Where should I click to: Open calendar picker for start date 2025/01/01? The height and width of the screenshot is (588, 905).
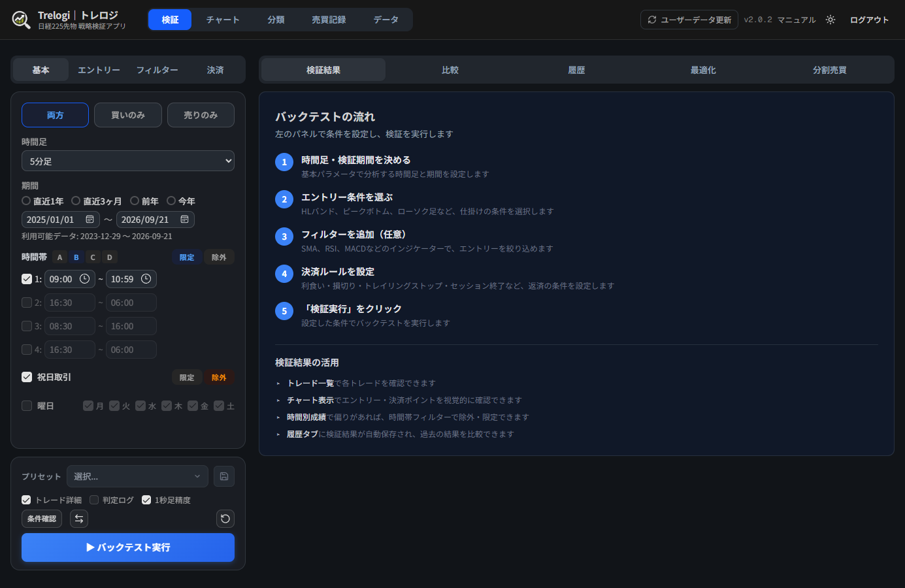click(x=90, y=220)
